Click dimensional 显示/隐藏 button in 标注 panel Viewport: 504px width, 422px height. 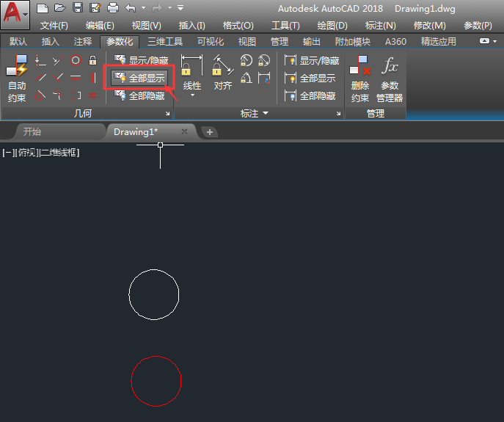[x=312, y=60]
